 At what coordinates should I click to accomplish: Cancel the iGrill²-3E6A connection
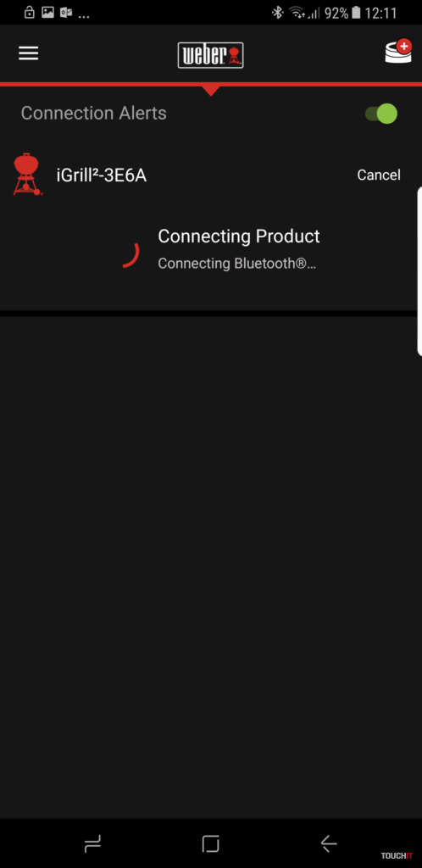(379, 175)
